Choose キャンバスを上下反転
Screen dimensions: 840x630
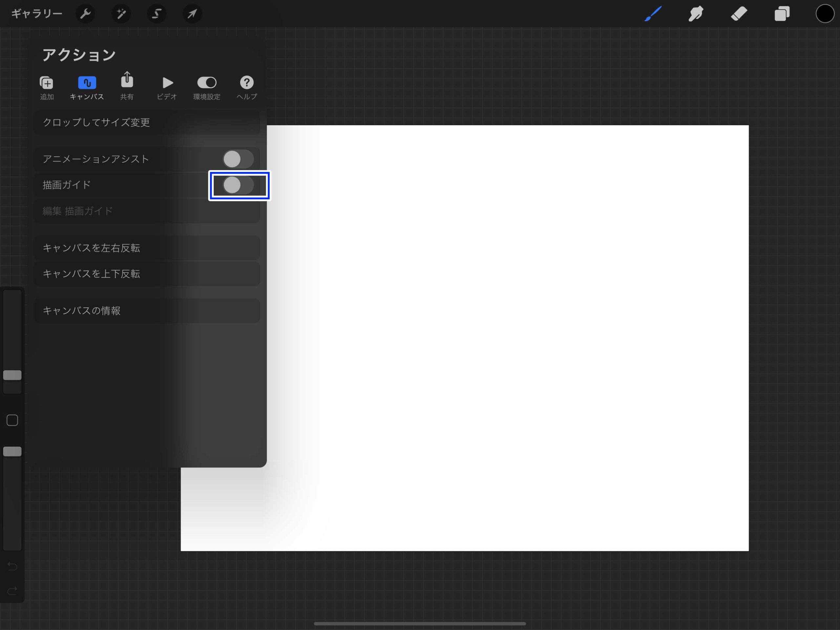click(147, 273)
